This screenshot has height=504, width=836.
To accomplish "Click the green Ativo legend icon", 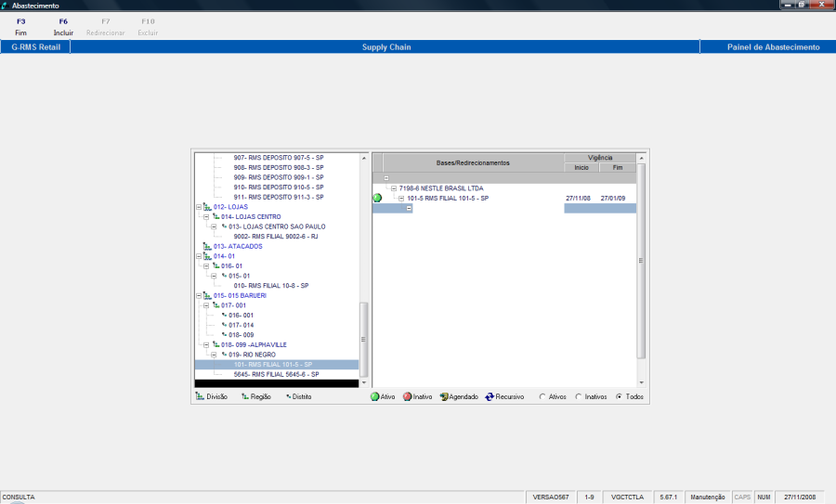I will click(375, 396).
